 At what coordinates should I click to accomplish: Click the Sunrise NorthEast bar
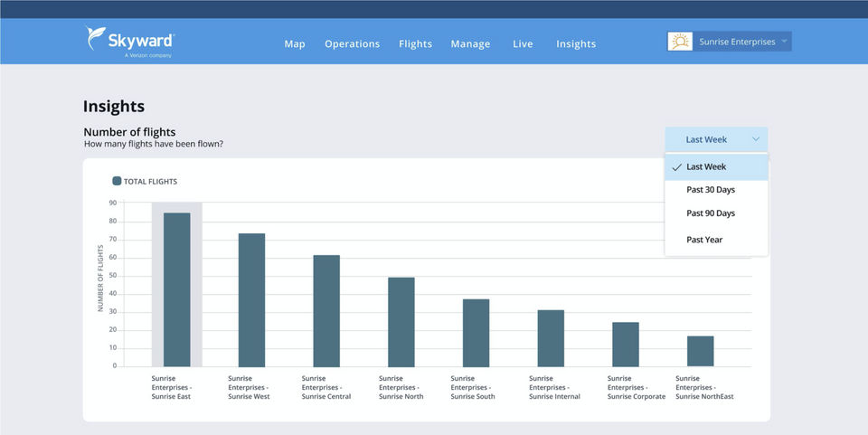click(700, 351)
